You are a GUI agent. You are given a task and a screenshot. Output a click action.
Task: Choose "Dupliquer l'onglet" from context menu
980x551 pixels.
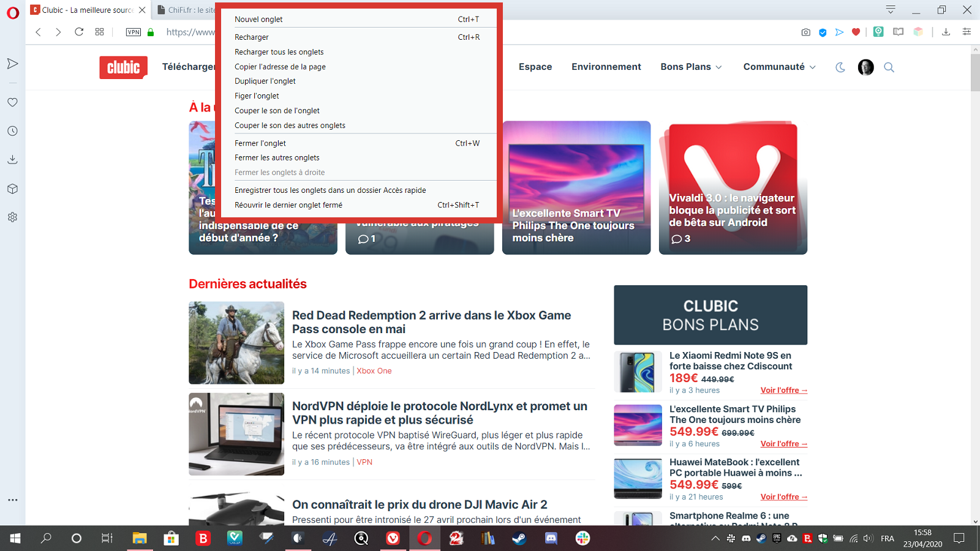pos(265,81)
